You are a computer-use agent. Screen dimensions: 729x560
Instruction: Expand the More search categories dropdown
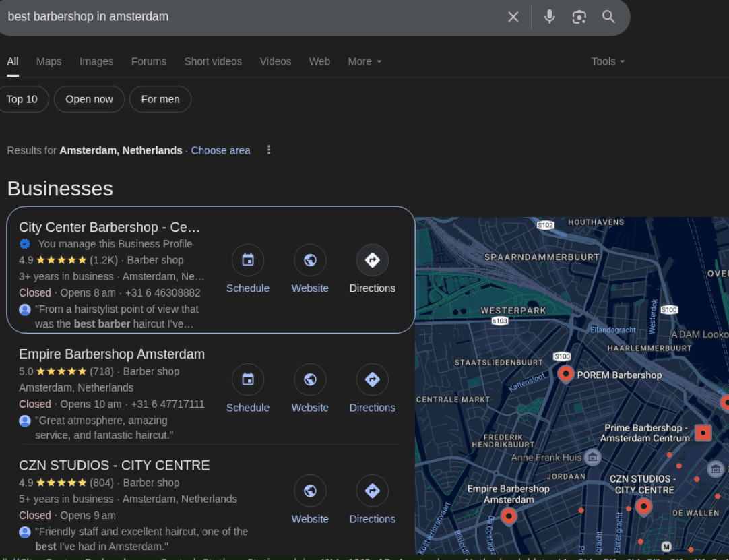[x=364, y=61]
